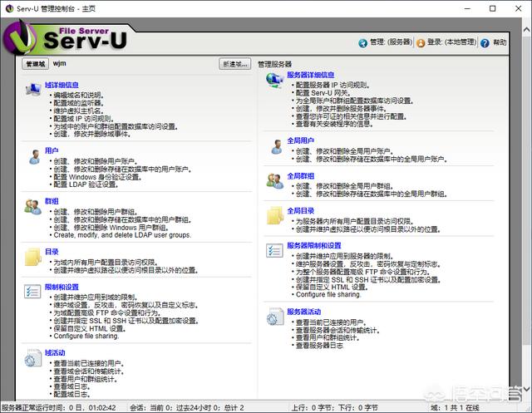Click 服务器正常运行时间 status bar entry
Viewport: 532px width, 413px height.
coord(59,407)
